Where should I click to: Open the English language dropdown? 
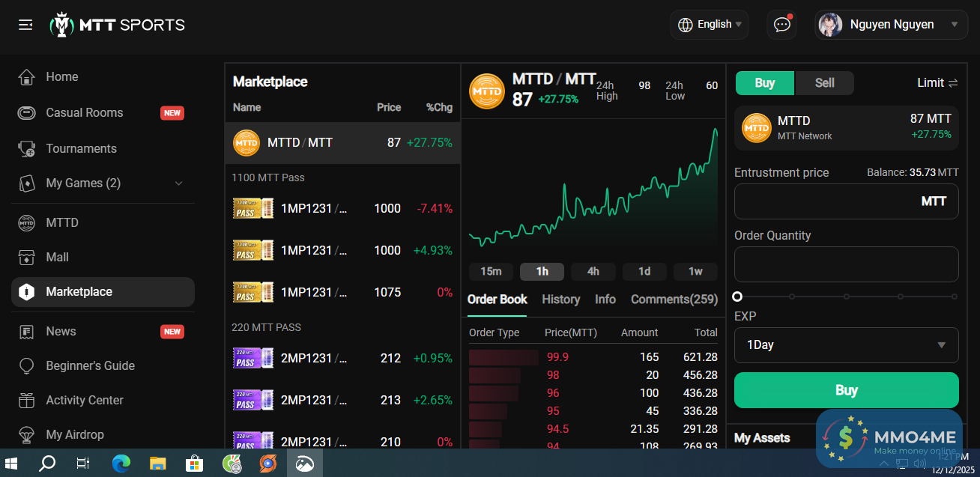coord(710,25)
